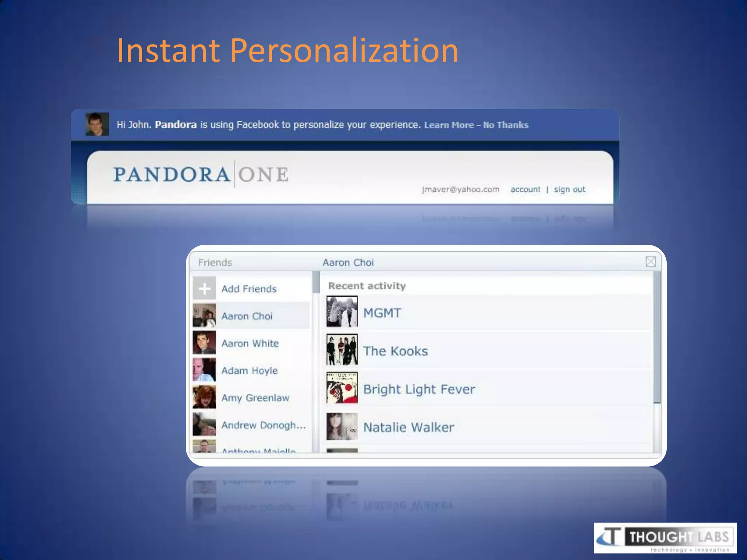Select Aaron White's avatar
Screen dimensions: 747x560
204,343
